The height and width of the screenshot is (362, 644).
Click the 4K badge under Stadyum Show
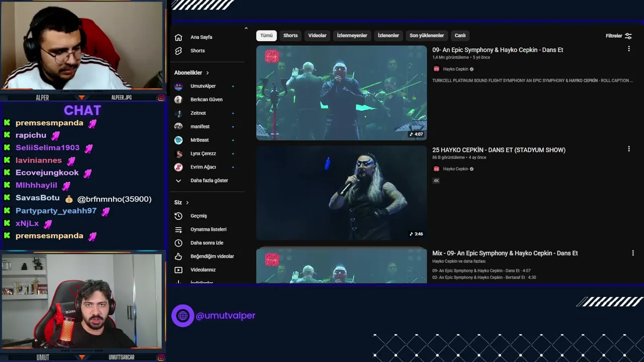coord(436,180)
